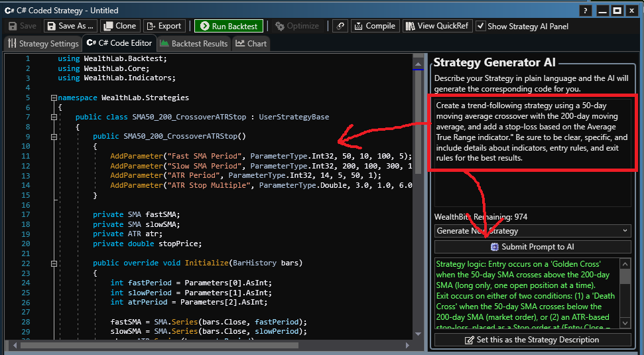
Task: Click the ATR Stop Multiple parameter line
Action: coord(261,185)
